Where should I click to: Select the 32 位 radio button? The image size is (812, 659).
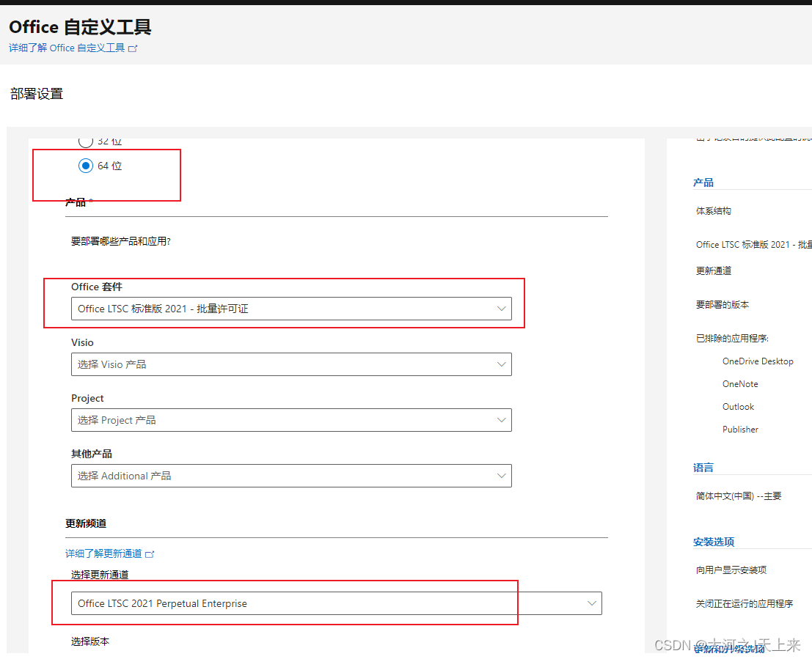(85, 141)
